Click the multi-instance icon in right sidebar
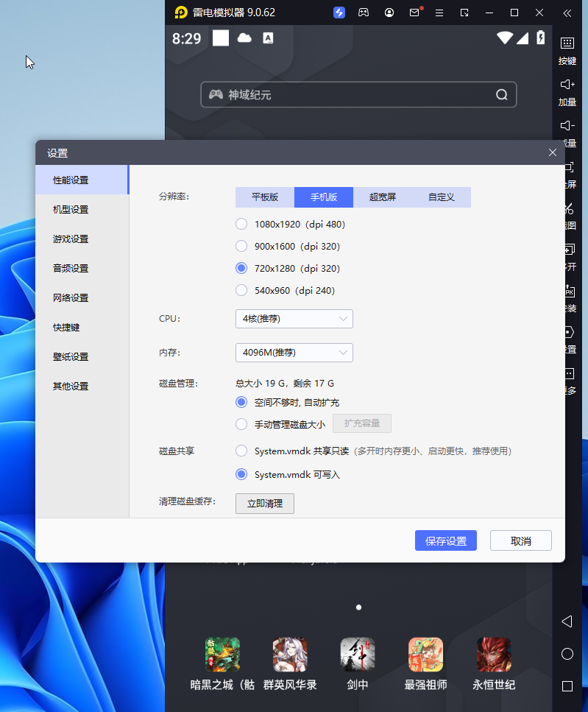The image size is (588, 712). coord(570,250)
